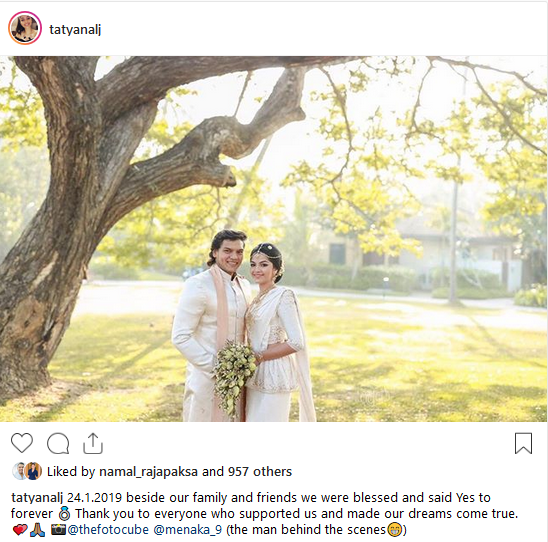Click the praying hands emoji in the caption
Screen dimensions: 548x542
(37, 530)
